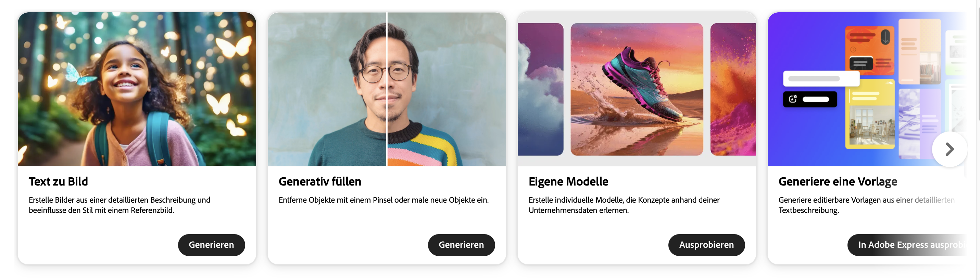Viewport: 980px width, 280px height.
Task: Click the Generiere eine Vorlage heading
Action: pos(837,181)
